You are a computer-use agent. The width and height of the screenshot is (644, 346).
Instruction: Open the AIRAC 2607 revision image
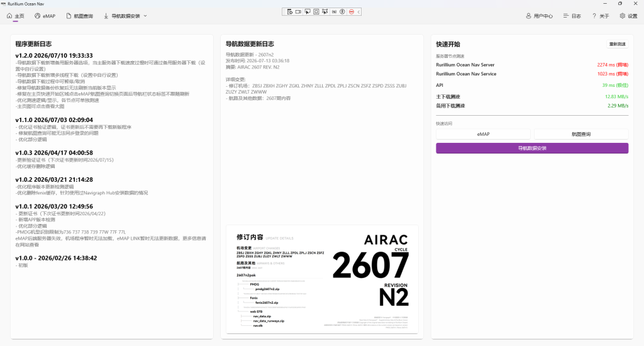[322, 279]
